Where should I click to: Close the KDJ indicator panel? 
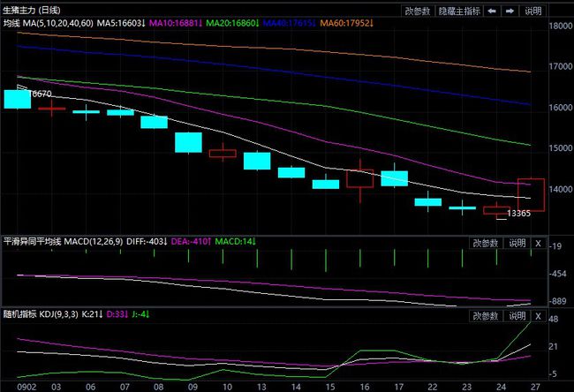(x=537, y=315)
